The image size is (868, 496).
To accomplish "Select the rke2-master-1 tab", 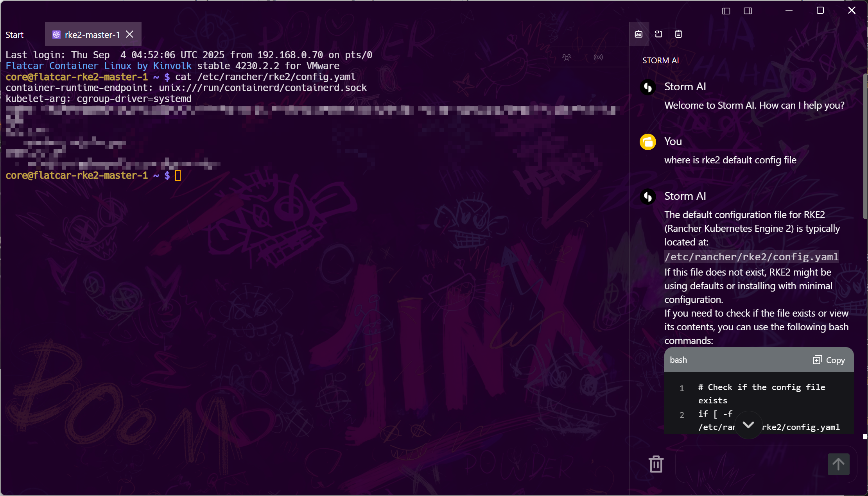I will [92, 35].
